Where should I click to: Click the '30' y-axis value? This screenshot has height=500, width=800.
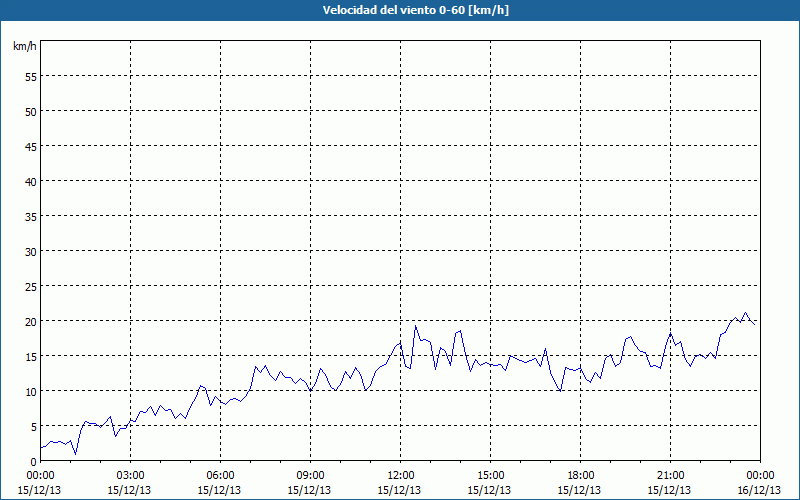point(31,252)
